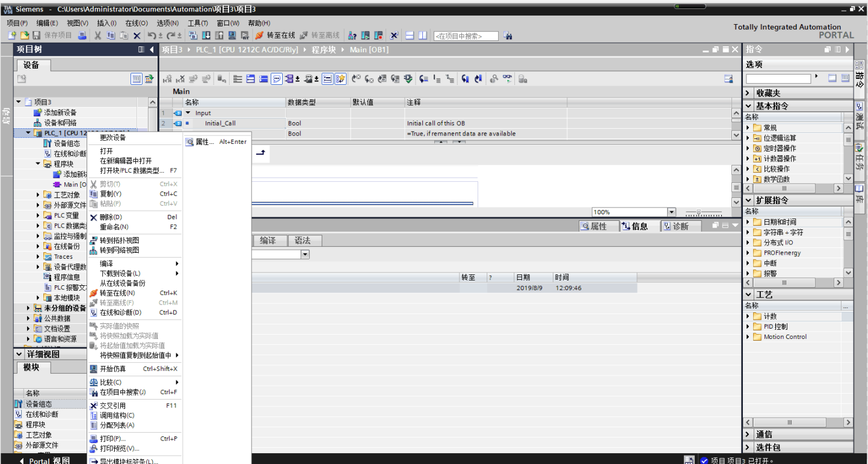Expand the 定时器操作 folder in basic instructions
The image size is (868, 464).
748,149
